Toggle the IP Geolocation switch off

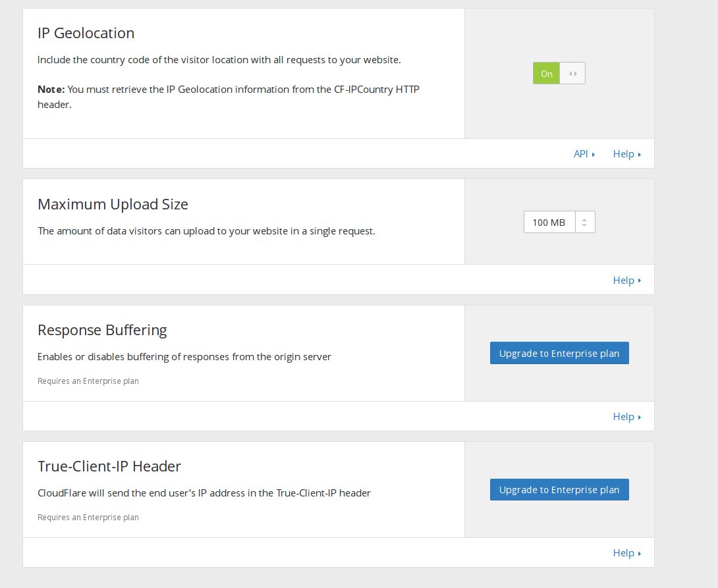(x=559, y=73)
